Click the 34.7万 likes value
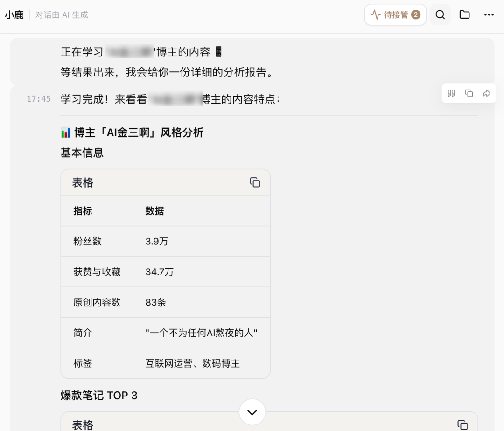 click(x=159, y=272)
